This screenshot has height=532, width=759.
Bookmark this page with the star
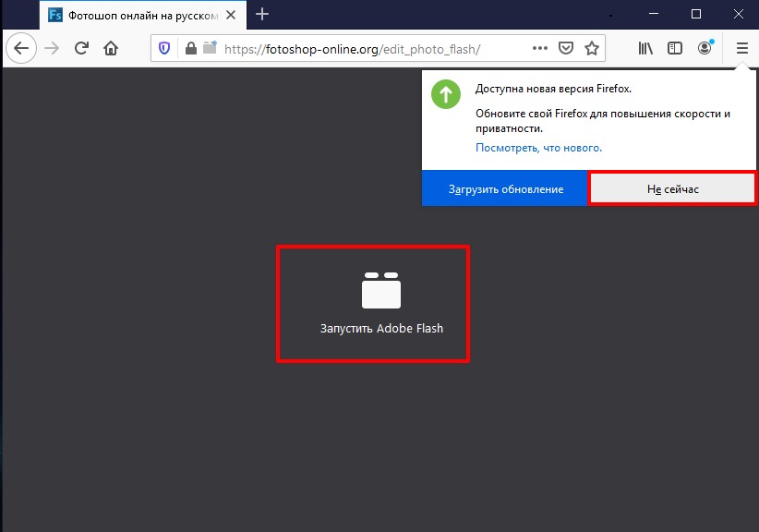pos(592,48)
